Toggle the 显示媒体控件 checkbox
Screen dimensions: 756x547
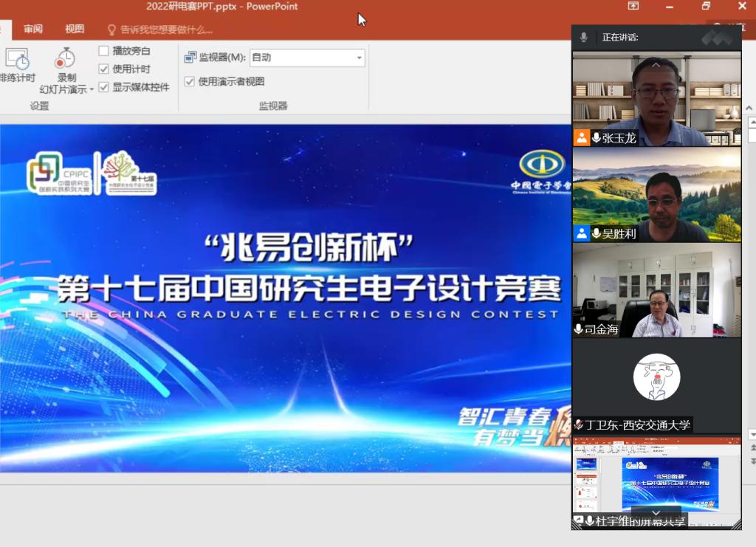point(103,87)
